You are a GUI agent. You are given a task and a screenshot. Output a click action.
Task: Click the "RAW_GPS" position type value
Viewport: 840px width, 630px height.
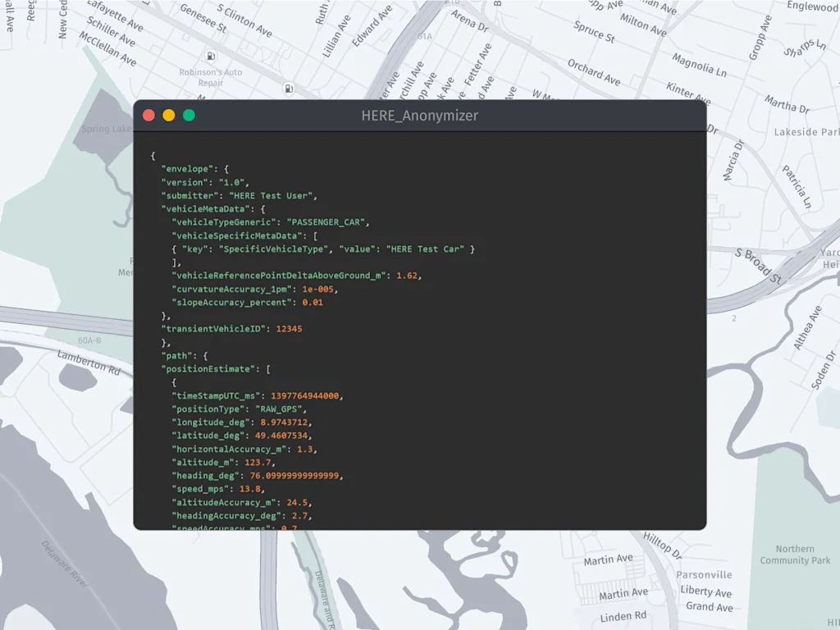pyautogui.click(x=279, y=409)
